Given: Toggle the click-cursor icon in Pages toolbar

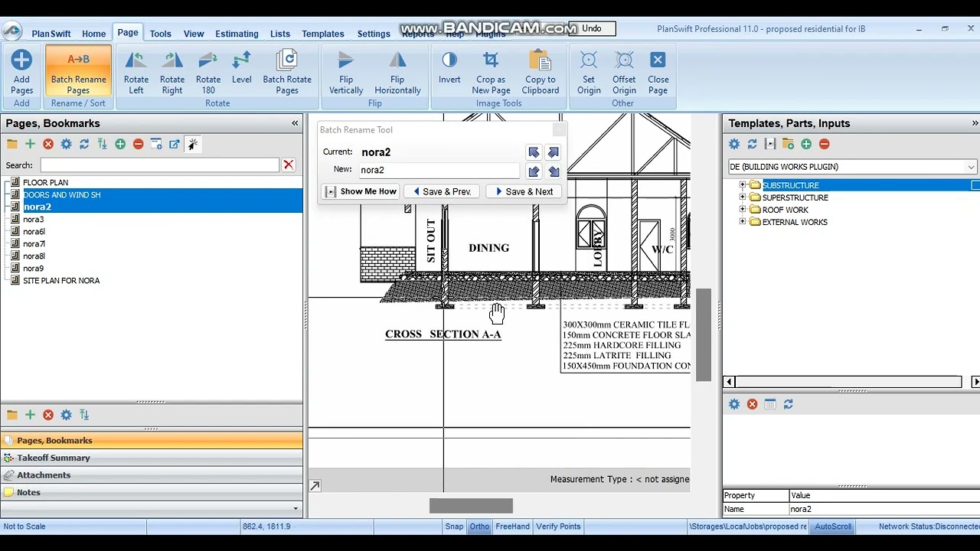Looking at the screenshot, I should click(x=193, y=144).
